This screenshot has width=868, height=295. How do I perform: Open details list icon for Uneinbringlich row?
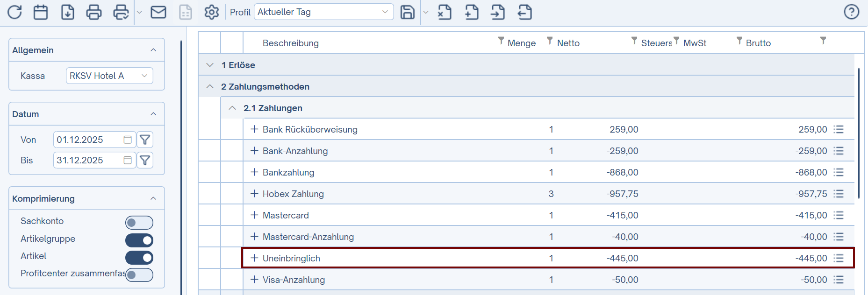pos(839,258)
